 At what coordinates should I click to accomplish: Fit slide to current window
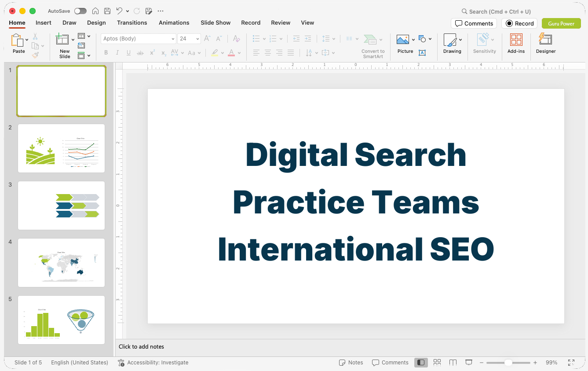[571, 363]
